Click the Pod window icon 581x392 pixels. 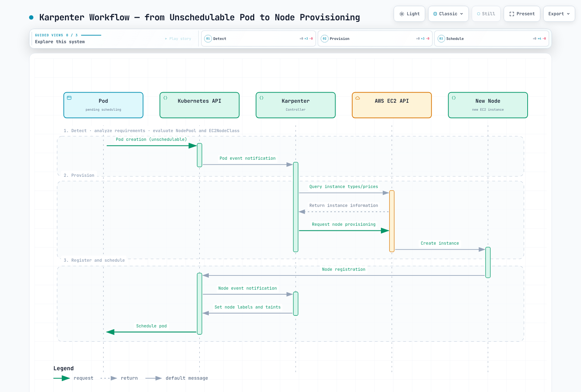(69, 98)
